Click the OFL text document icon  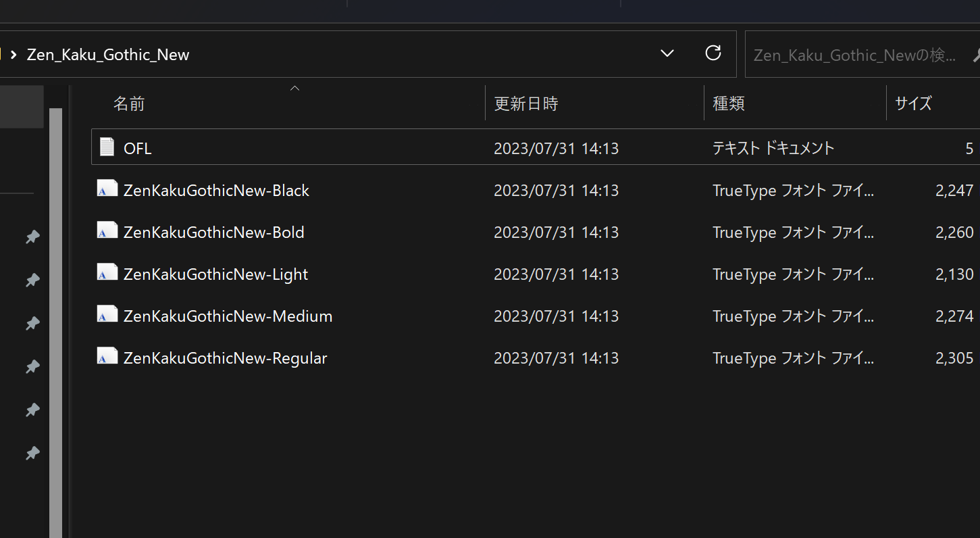(x=107, y=147)
